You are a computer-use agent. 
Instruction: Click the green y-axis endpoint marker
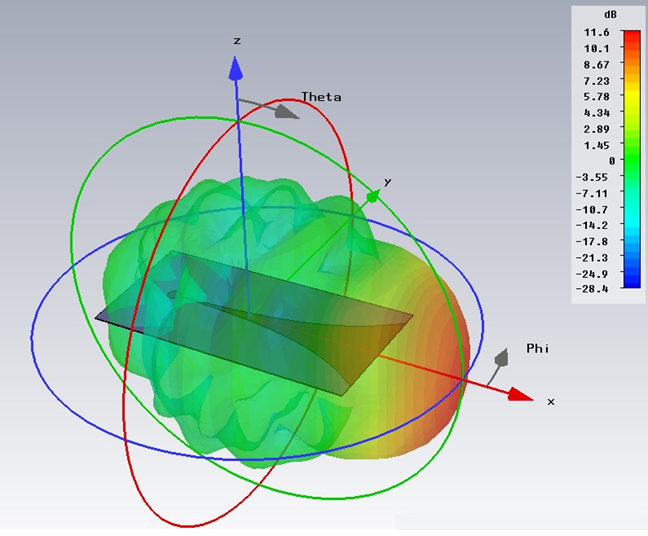coord(372,197)
